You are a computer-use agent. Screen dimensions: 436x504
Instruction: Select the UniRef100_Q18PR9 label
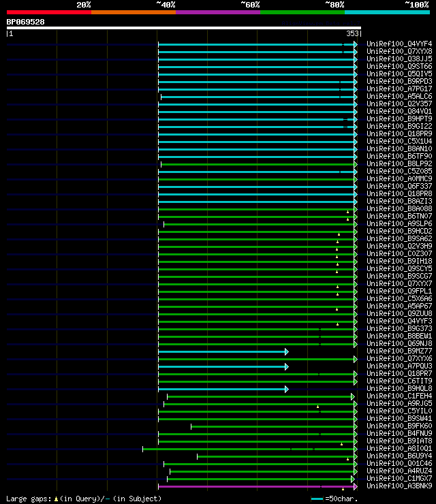(x=399, y=133)
